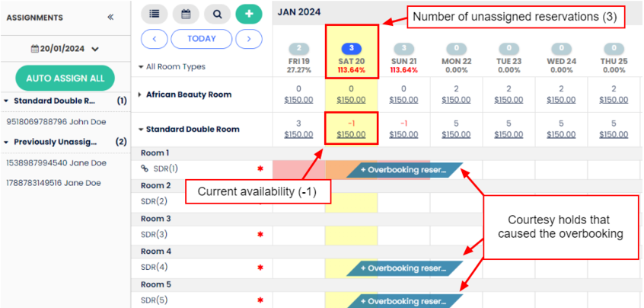Switch to list view icon
644x308 pixels.
[x=155, y=14]
